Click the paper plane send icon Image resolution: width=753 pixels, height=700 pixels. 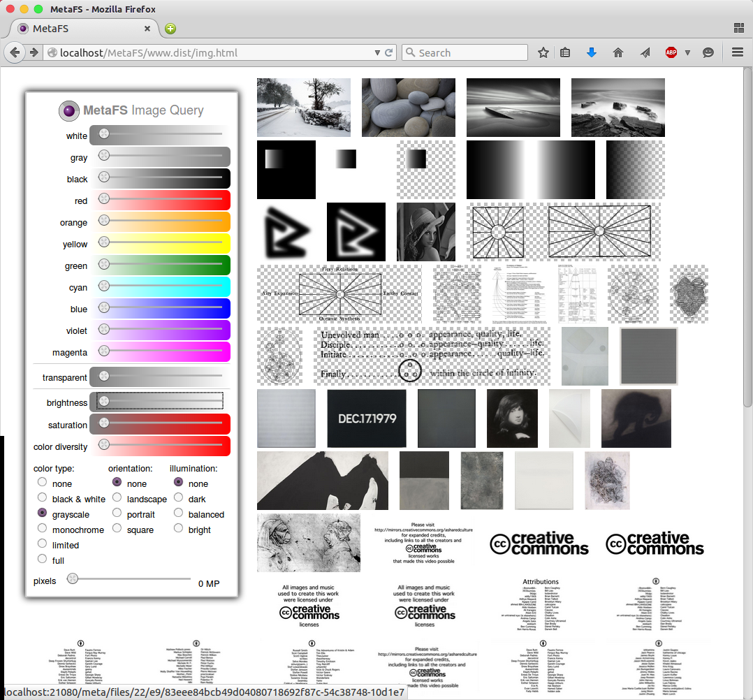645,52
